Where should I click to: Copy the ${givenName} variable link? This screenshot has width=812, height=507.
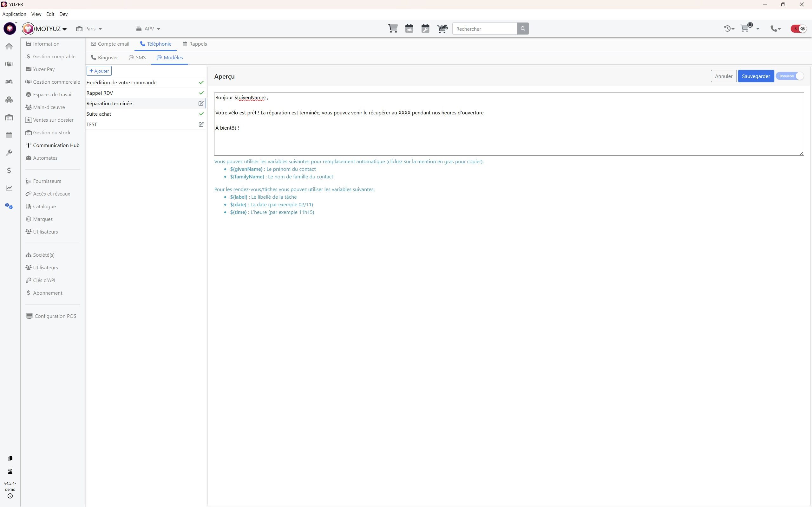(x=246, y=169)
